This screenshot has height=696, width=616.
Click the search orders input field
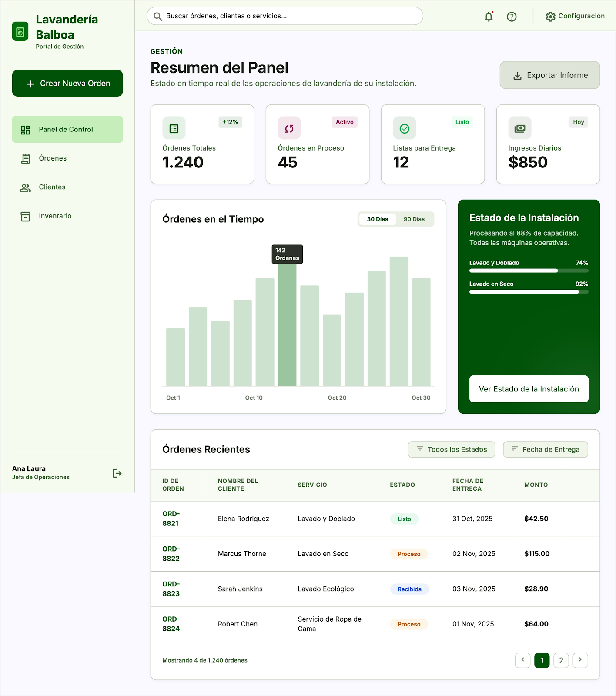(x=285, y=16)
